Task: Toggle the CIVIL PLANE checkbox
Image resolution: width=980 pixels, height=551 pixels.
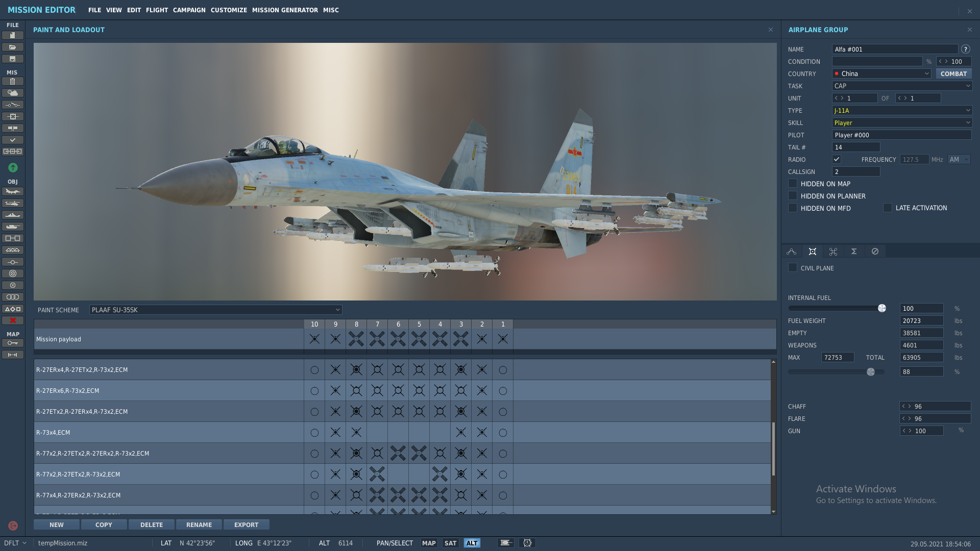Action: 793,268
